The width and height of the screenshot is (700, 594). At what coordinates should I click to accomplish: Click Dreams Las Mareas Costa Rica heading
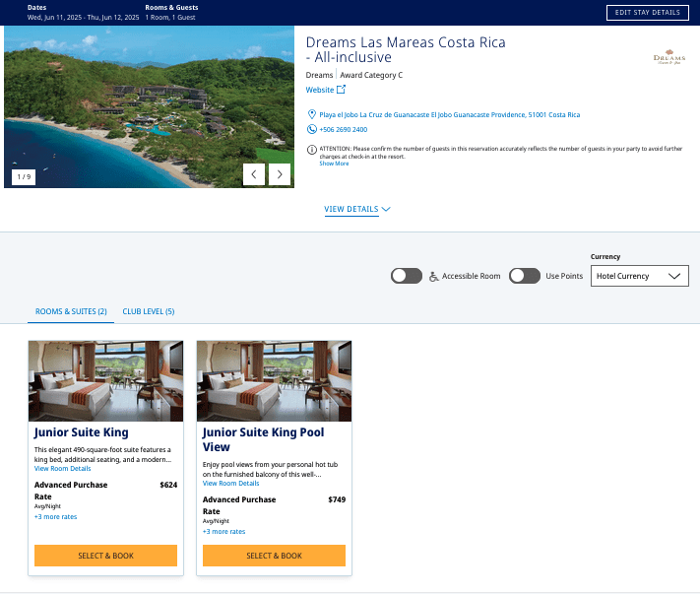click(x=406, y=49)
